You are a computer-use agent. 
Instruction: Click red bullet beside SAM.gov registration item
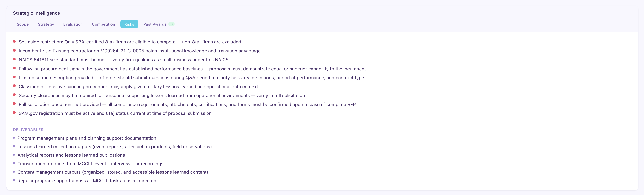point(14,113)
